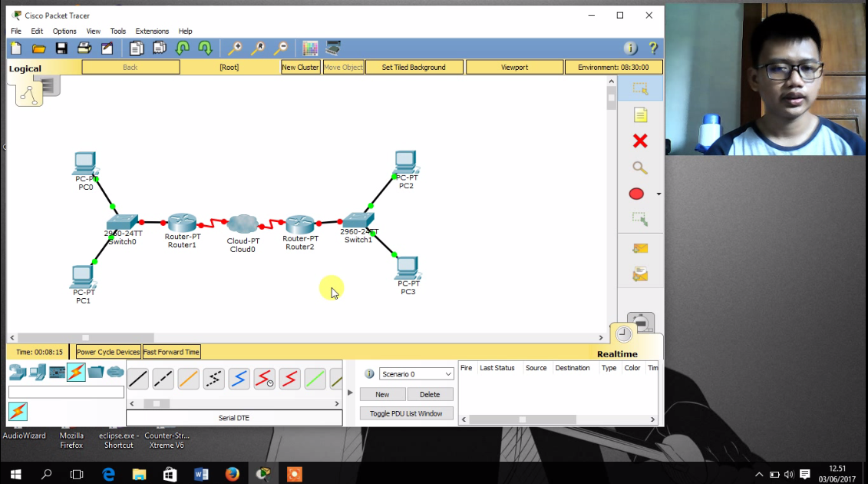Switch to the Logical workspace tab icon

29,94
